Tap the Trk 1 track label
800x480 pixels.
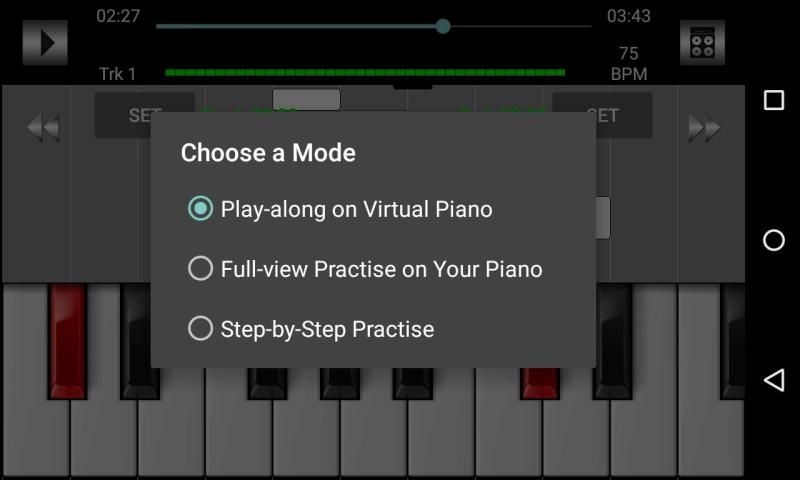tap(117, 74)
